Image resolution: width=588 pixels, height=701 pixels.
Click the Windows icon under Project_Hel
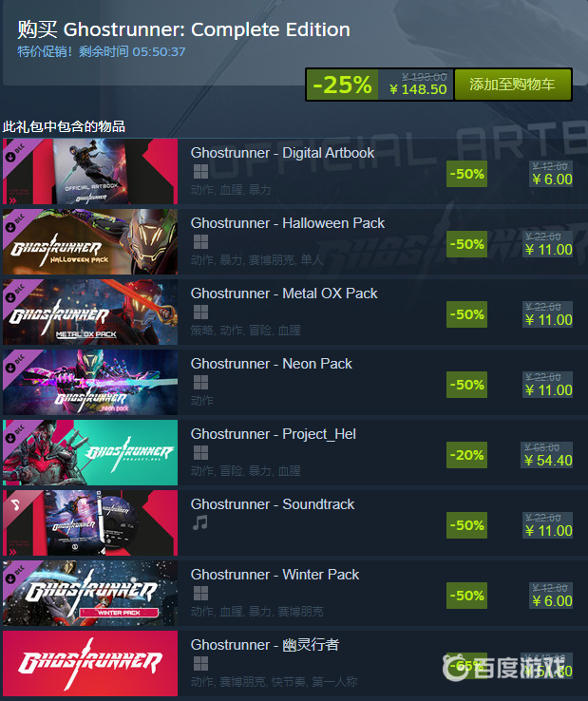(200, 453)
